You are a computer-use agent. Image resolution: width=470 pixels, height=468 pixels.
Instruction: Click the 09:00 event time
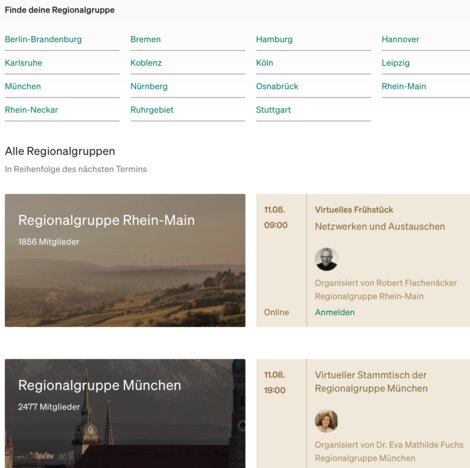[x=276, y=225]
